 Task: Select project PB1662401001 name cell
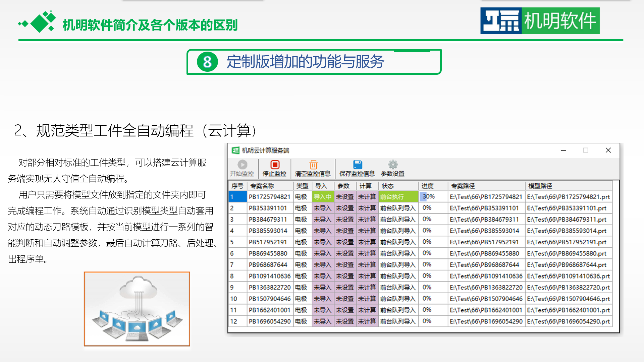[x=270, y=310]
